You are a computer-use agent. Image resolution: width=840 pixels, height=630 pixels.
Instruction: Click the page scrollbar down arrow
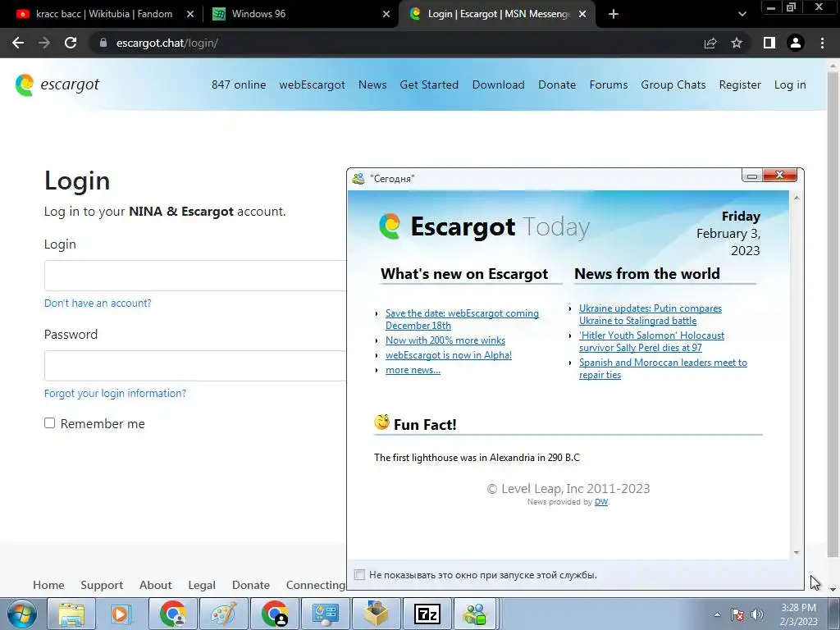pos(833,590)
